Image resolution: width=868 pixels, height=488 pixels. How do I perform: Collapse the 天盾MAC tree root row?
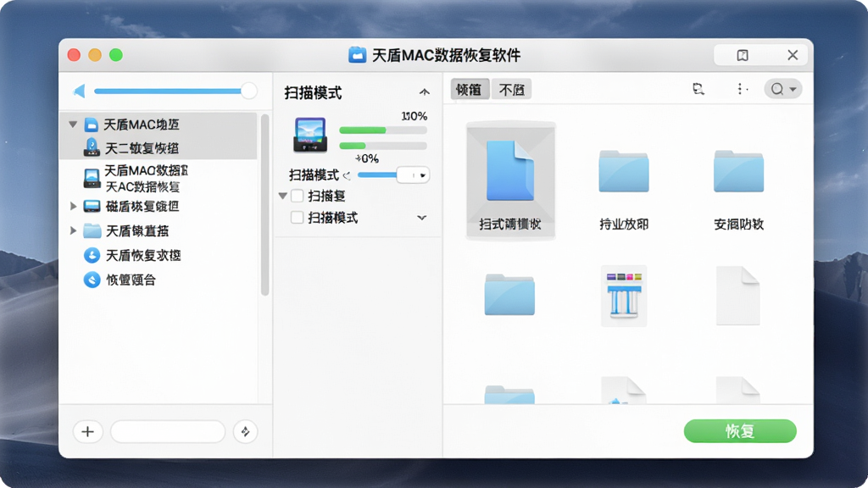coord(73,125)
